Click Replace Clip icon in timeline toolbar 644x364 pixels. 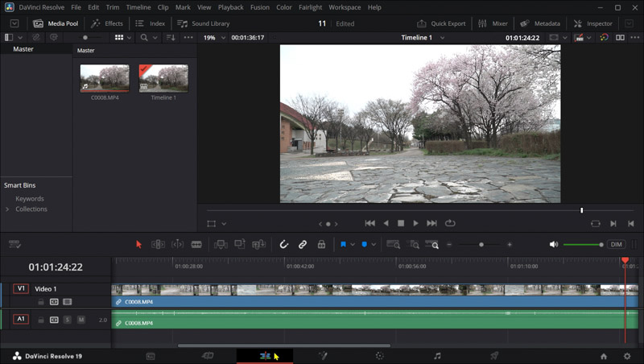tap(258, 245)
